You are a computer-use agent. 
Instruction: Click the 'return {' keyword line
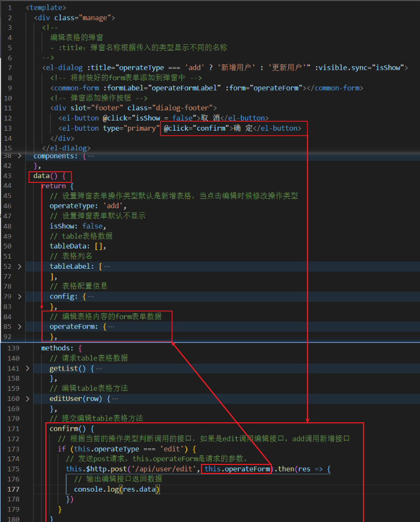(57, 186)
